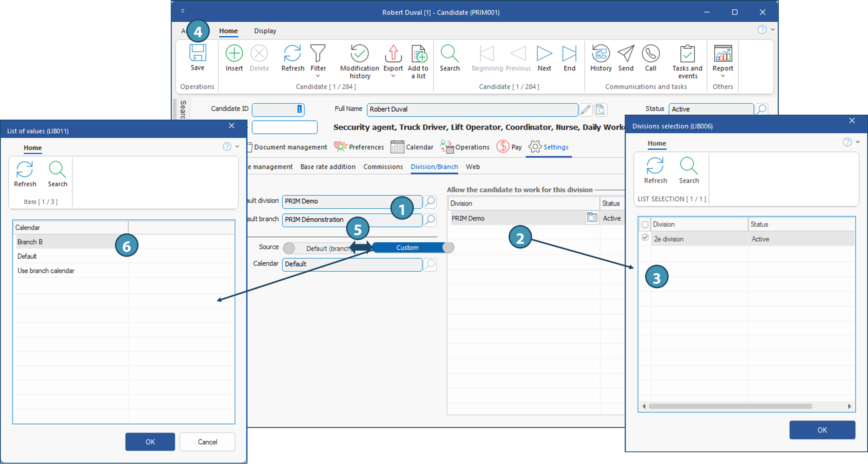Screen dimensions: 868x464
Task: Expand the Filter dropdown arrow
Action: coord(318,76)
